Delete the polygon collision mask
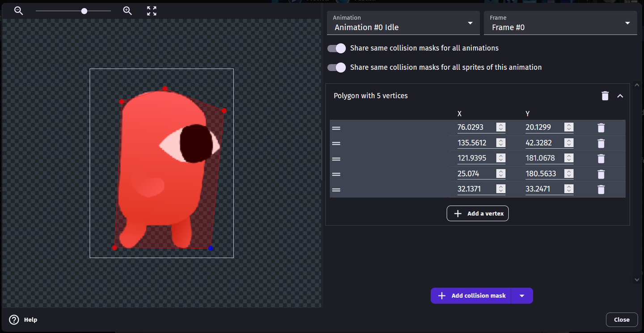This screenshot has height=333, width=644. (605, 96)
